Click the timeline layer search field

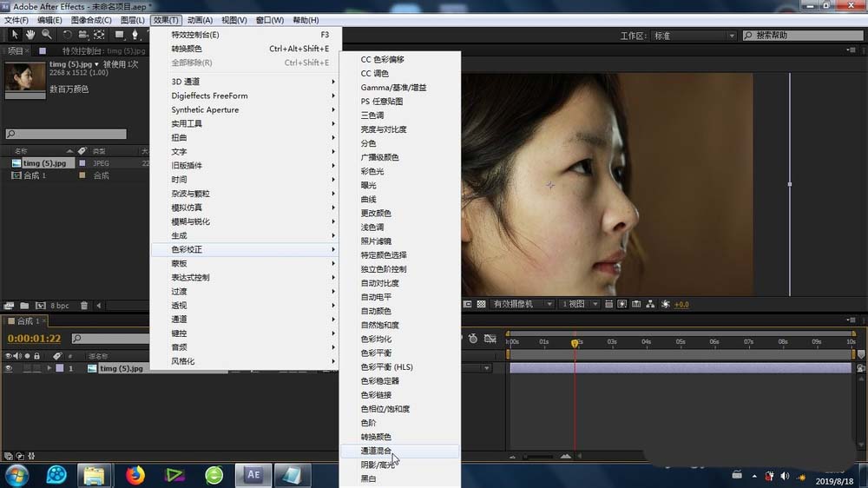111,338
